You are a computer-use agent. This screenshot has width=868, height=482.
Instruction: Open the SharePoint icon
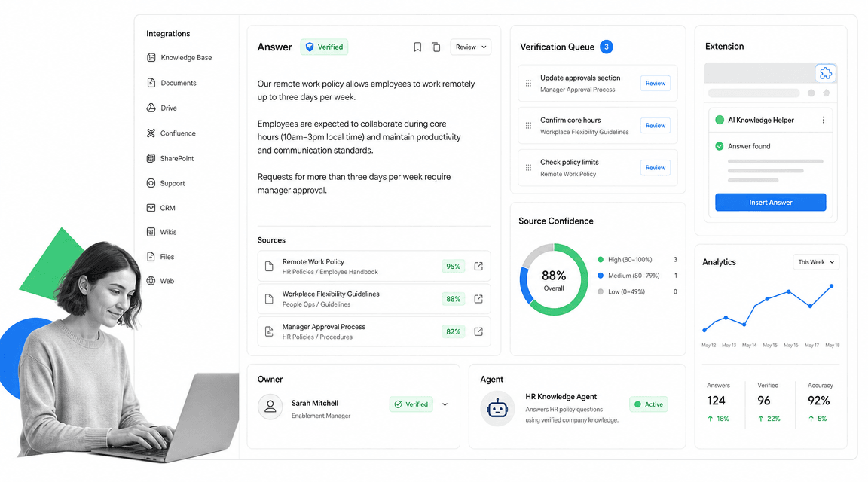point(151,158)
